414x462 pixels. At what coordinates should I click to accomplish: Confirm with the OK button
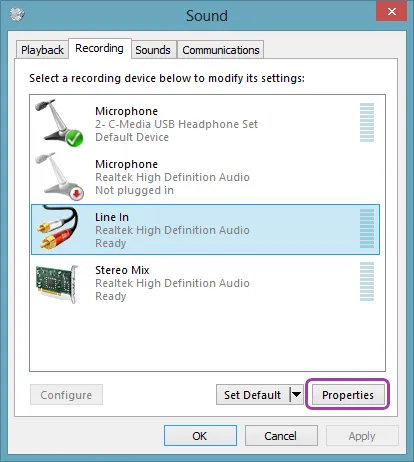[x=200, y=436]
